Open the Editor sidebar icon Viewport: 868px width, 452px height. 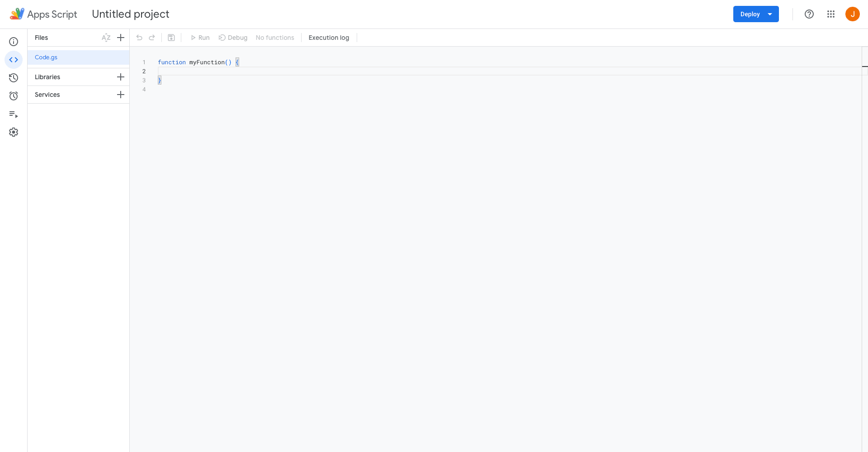14,60
